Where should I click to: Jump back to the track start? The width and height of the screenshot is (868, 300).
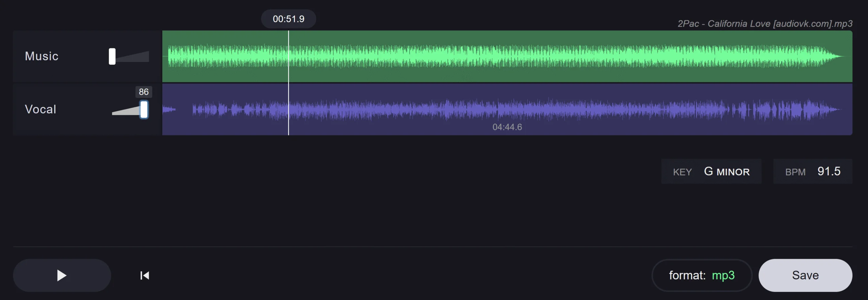145,276
